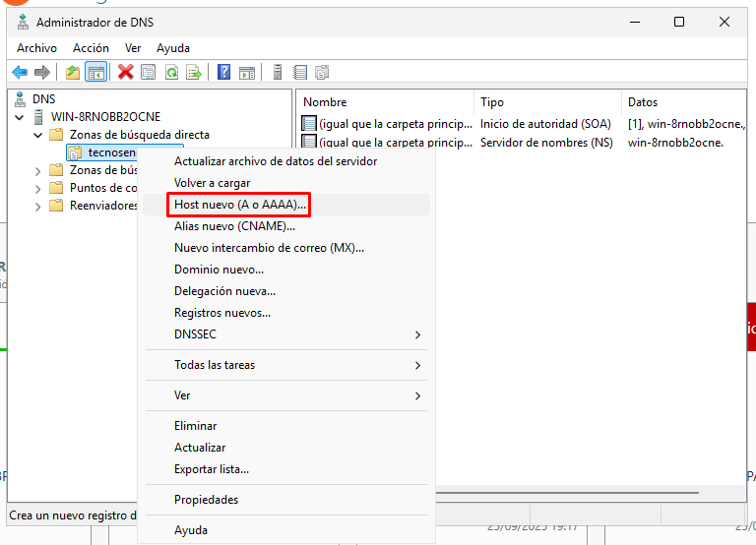Click the back arrow toolbar icon
756x545 pixels.
pyautogui.click(x=20, y=72)
